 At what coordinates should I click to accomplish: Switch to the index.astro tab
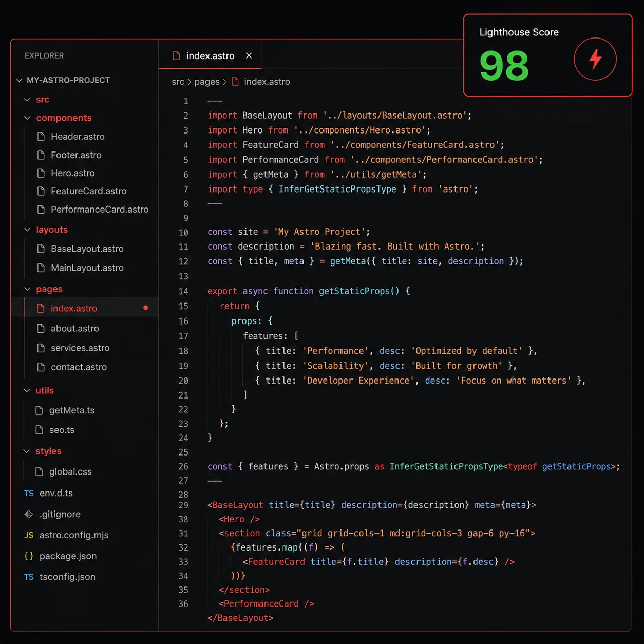point(210,55)
